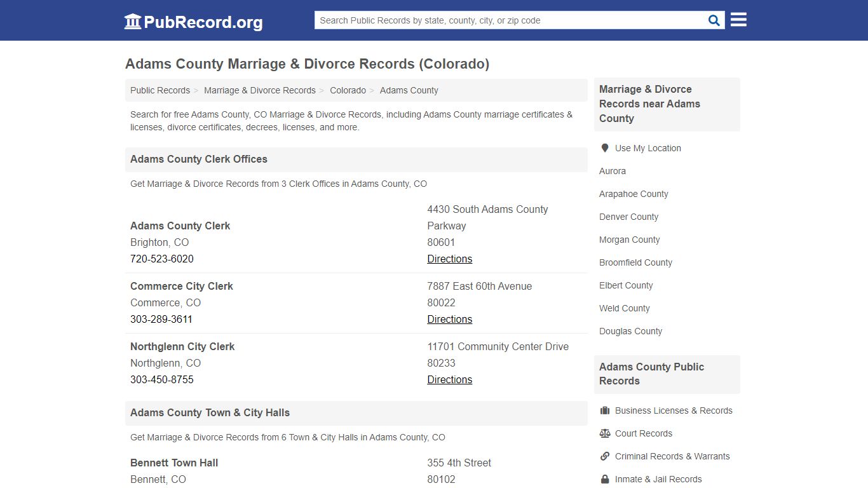Viewport: 868px width, 488px height.
Task: Go to the Colorado breadcrumb
Action: [348, 90]
